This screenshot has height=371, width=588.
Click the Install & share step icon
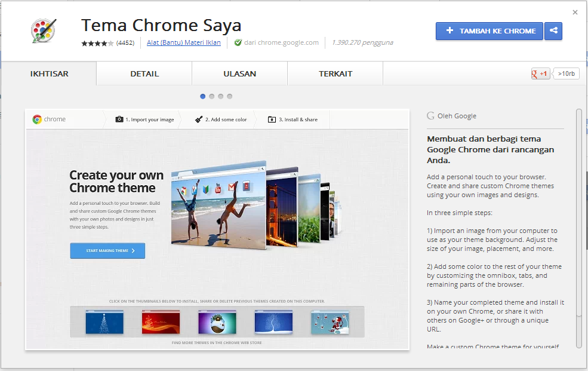coord(272,119)
